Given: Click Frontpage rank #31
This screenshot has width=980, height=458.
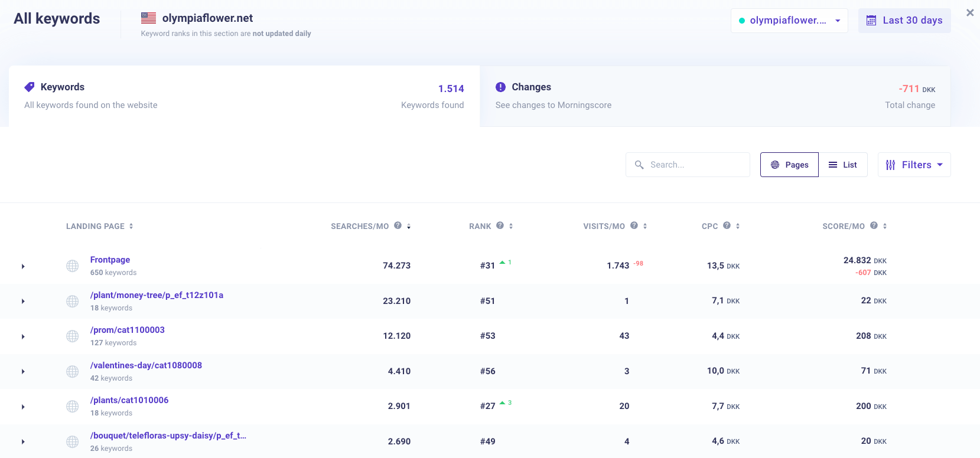Looking at the screenshot, I should pyautogui.click(x=487, y=266).
